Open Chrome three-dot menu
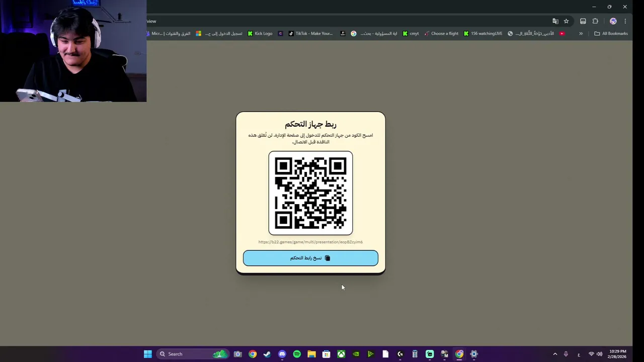 [x=625, y=21]
